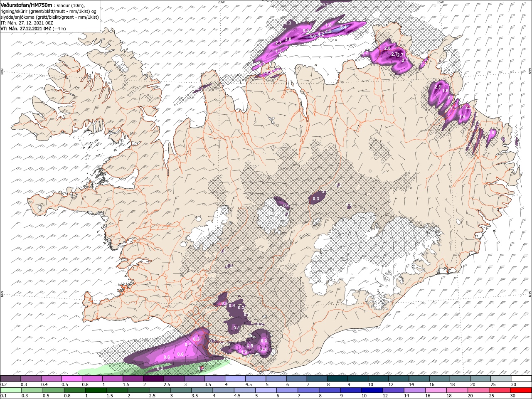Click the upper legend swatch between 3 and 3.5

pyautogui.click(x=195, y=379)
